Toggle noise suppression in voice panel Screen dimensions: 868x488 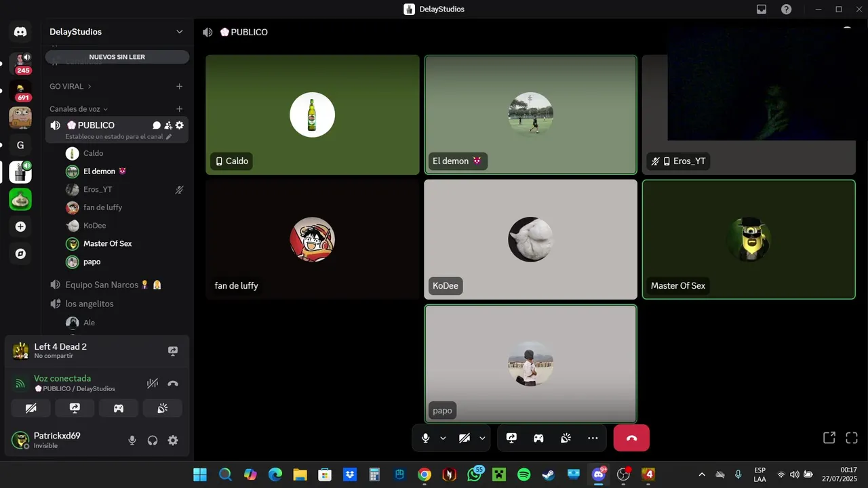point(153,384)
